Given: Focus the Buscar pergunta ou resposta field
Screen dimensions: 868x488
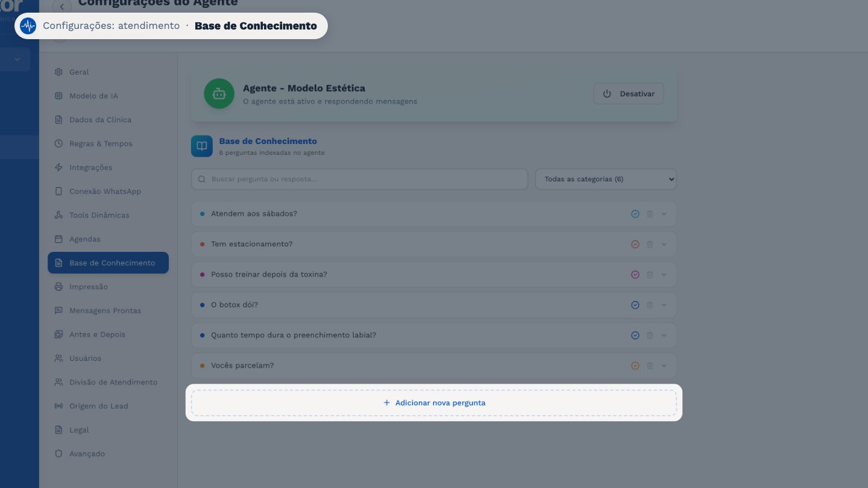Looking at the screenshot, I should point(360,179).
